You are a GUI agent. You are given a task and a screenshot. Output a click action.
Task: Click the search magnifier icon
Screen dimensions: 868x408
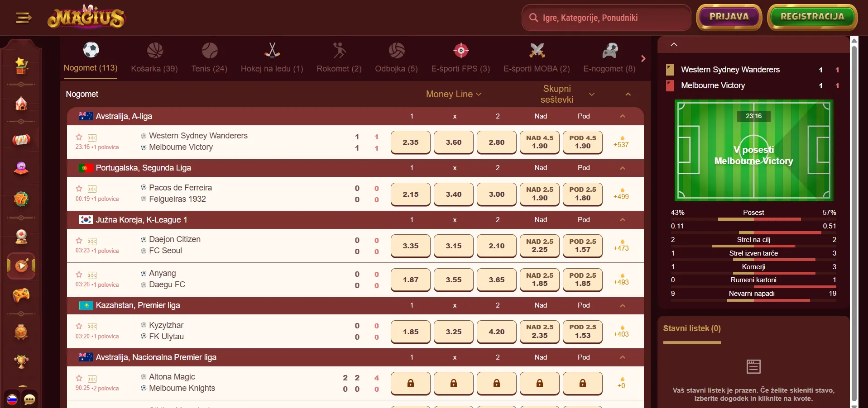click(533, 18)
